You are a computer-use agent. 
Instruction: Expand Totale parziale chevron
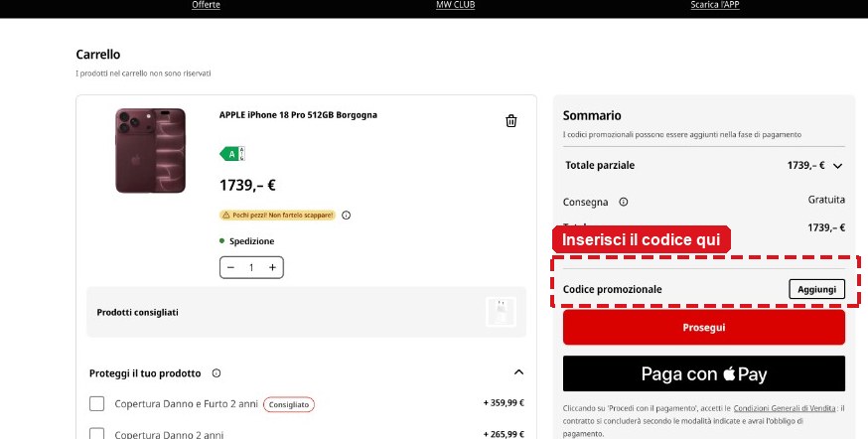(x=837, y=166)
